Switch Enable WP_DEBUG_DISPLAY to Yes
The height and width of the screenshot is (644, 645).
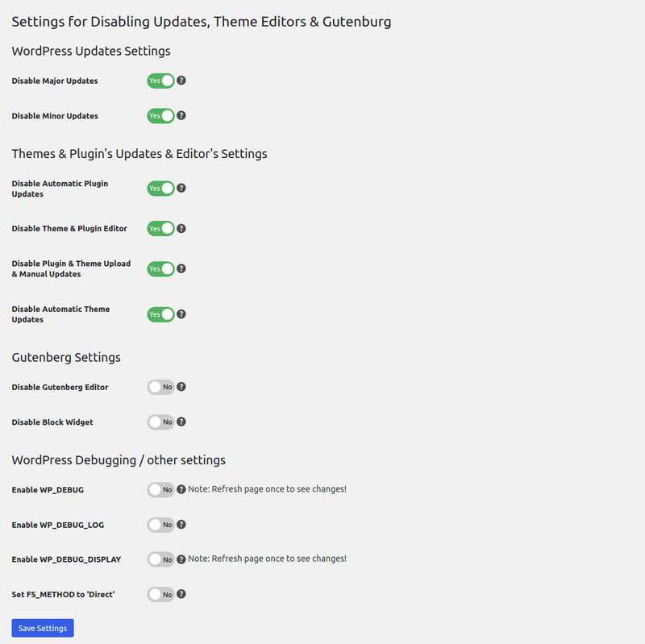161,559
